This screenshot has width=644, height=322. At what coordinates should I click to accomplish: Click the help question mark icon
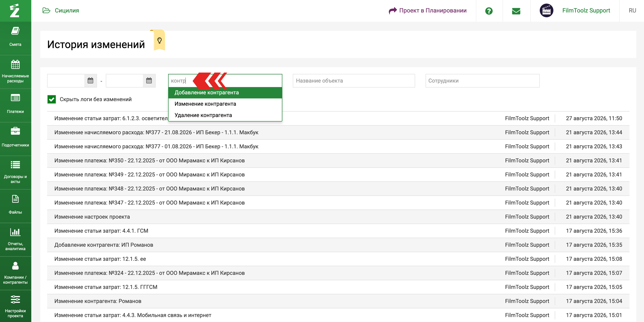tap(489, 11)
